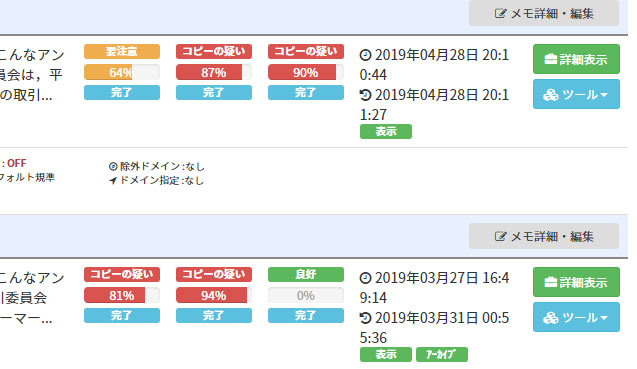637x369 pixels.
Task: Click 完了 status under the 90% bar
Action: (306, 92)
